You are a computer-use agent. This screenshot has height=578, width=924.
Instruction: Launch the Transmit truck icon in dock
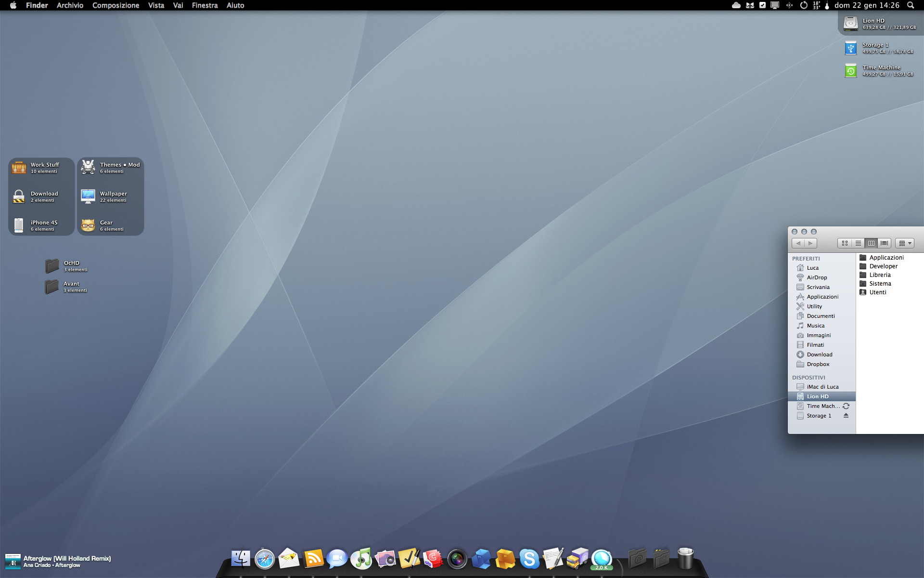coord(577,559)
